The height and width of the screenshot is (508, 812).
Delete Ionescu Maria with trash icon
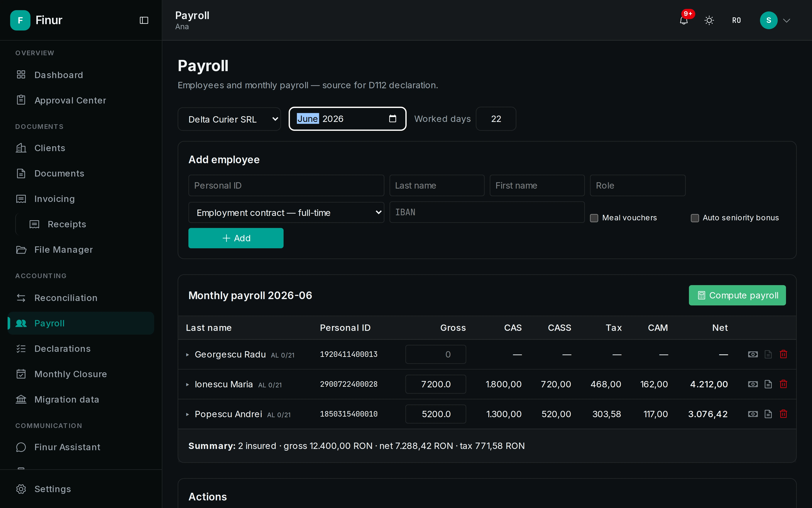point(783,384)
